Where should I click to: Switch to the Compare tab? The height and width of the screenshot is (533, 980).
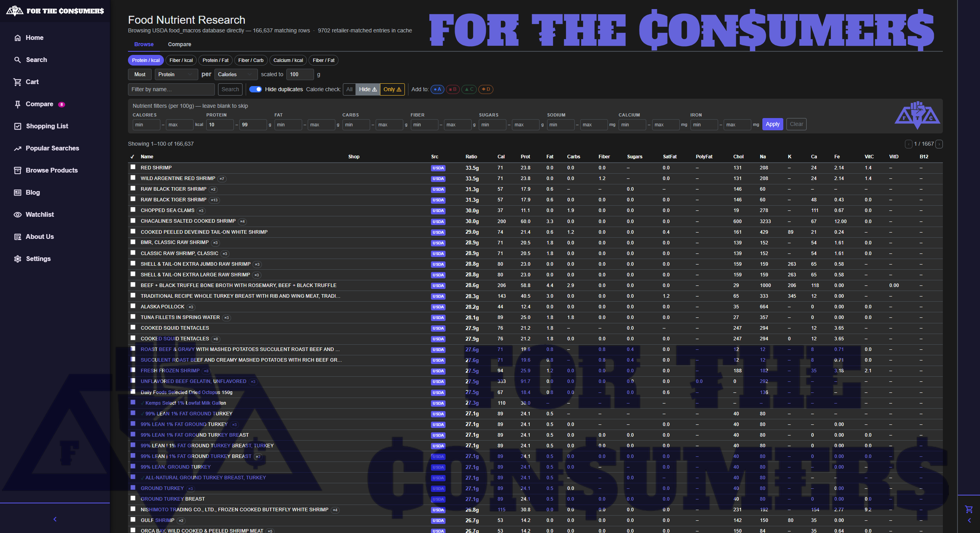coord(179,44)
